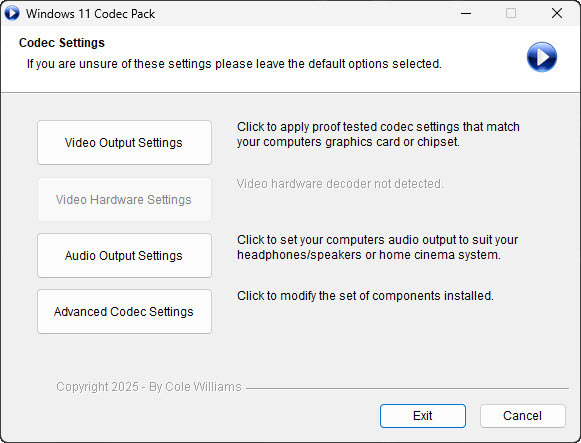The width and height of the screenshot is (581, 443).
Task: Click the Codec Pack title bar icon
Action: (11, 13)
